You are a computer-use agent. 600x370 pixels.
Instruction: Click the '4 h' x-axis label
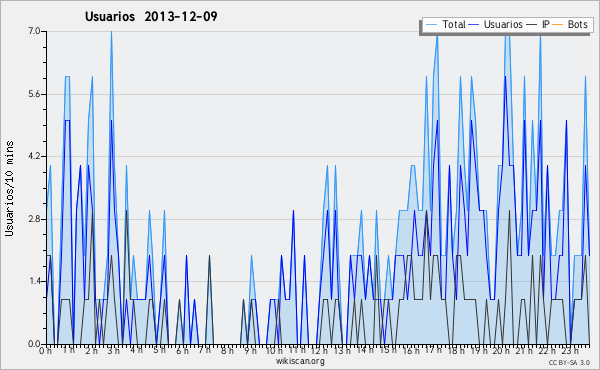point(137,350)
